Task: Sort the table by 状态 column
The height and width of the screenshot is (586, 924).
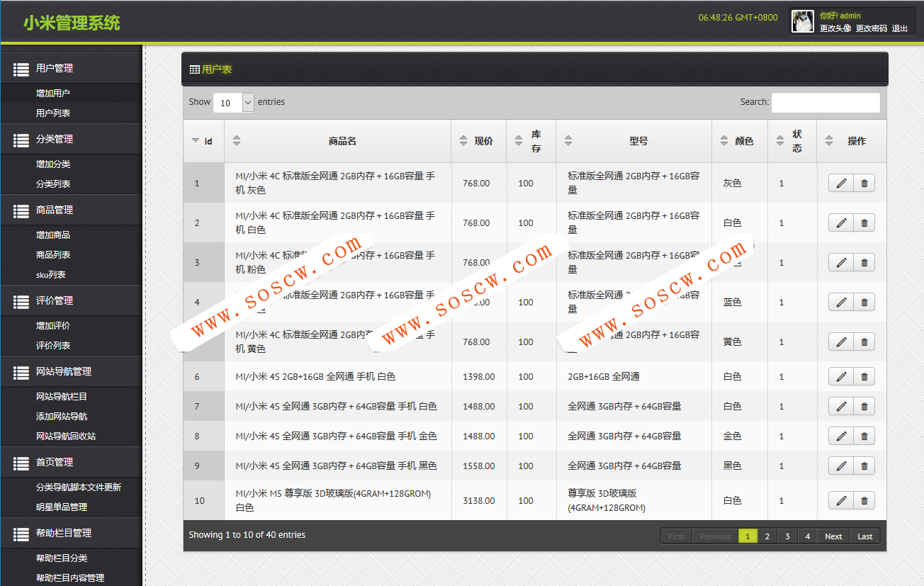Action: tap(780, 141)
